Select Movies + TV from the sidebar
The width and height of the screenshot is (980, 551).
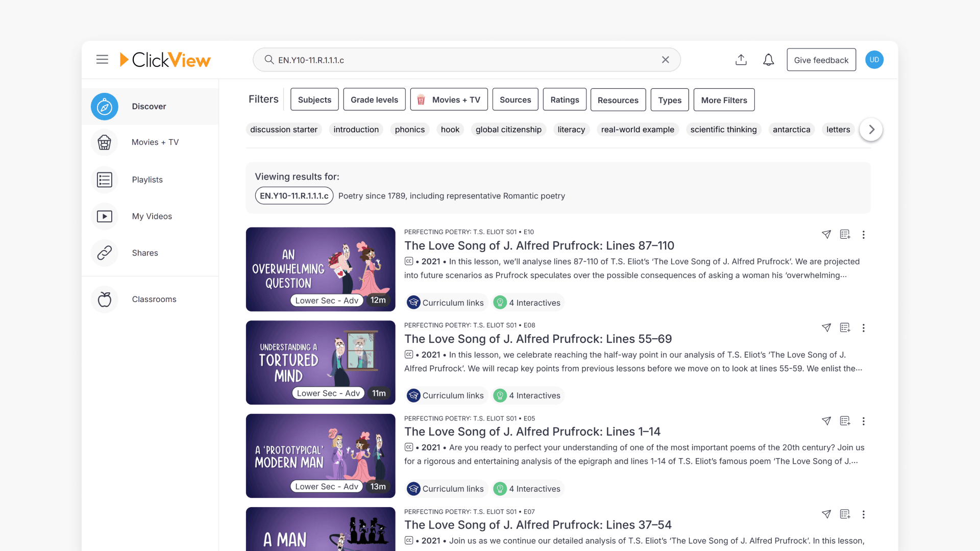[x=155, y=142]
